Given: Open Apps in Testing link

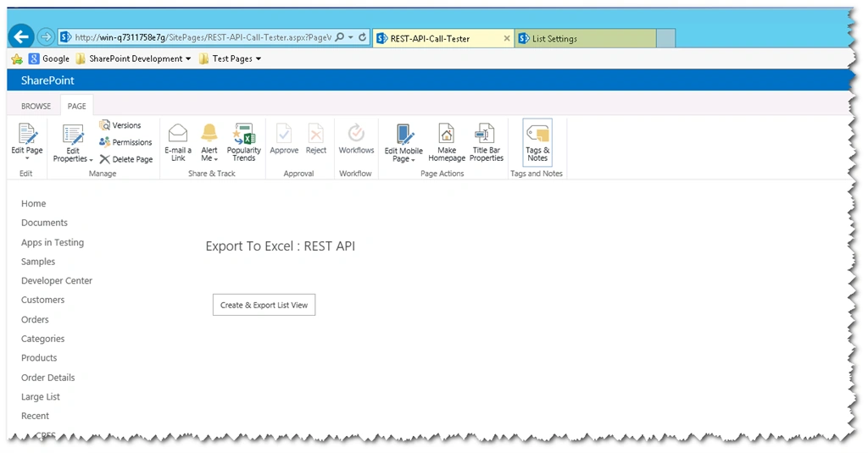Looking at the screenshot, I should pos(53,242).
